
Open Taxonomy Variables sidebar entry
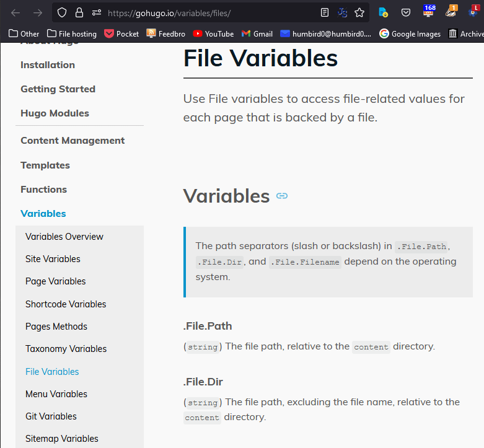coord(66,349)
